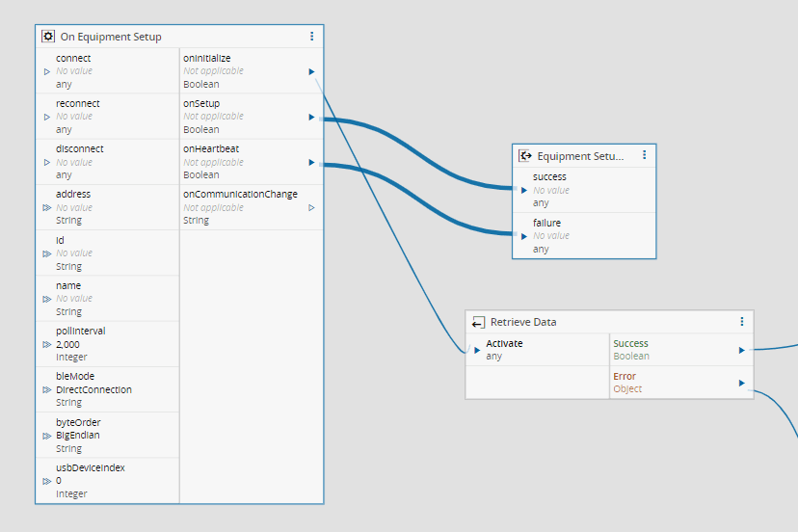The height and width of the screenshot is (532, 798).
Task: Open Retrieve Data node options menu
Action: click(x=741, y=322)
